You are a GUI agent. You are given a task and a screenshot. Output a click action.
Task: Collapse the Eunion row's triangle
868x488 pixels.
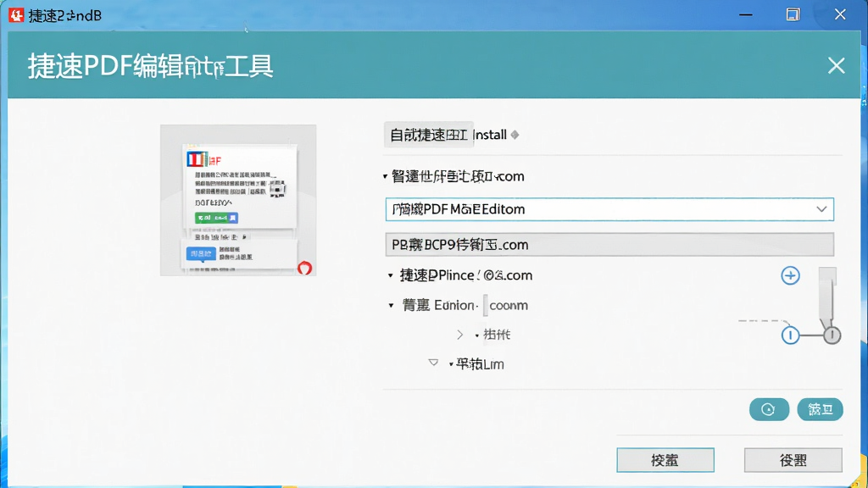tap(392, 305)
